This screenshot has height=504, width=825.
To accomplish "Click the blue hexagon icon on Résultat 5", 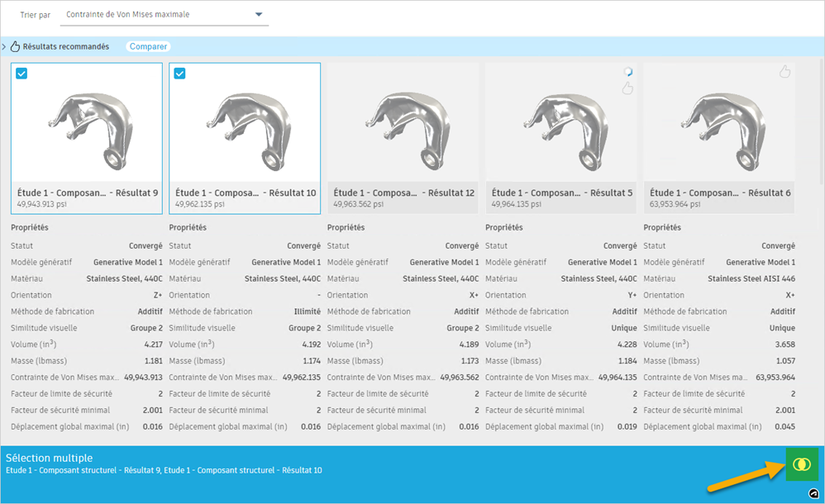I will (x=627, y=72).
